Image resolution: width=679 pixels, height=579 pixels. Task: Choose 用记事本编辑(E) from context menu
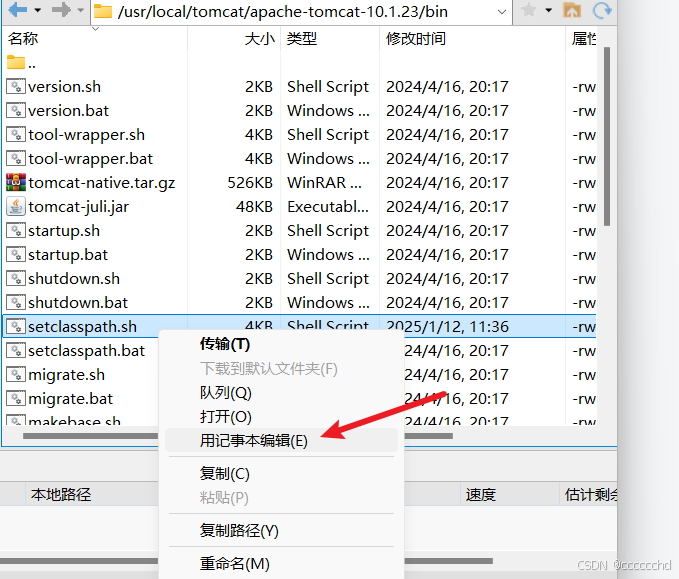[x=281, y=440]
